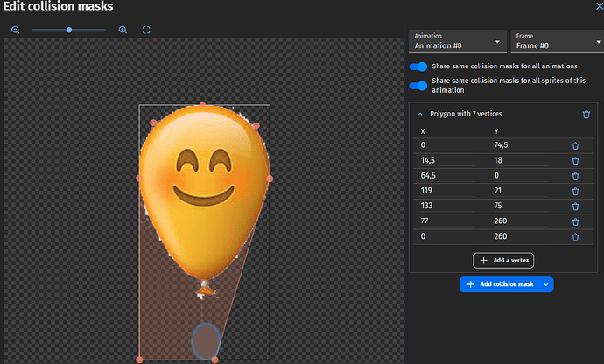Screen dimensions: 604x364
Task: Delete the entire 7-vertex polygon
Action: [586, 114]
